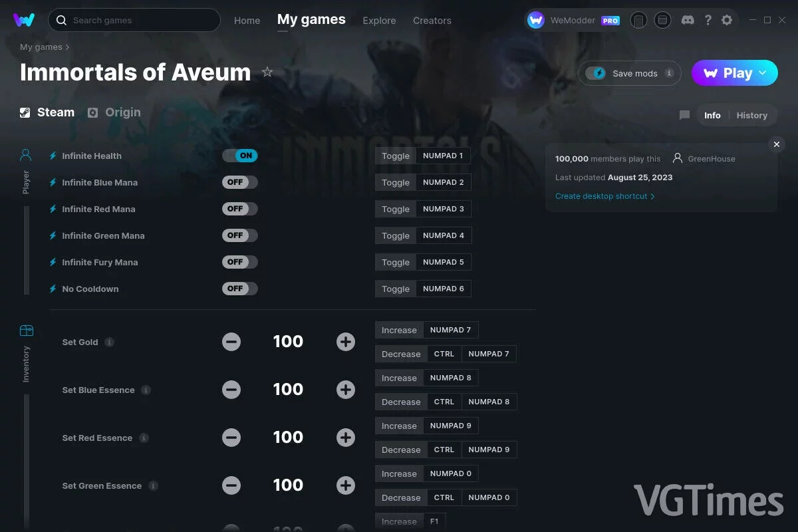Decrease Set Gold with minus button
798x532 pixels.
tap(231, 342)
